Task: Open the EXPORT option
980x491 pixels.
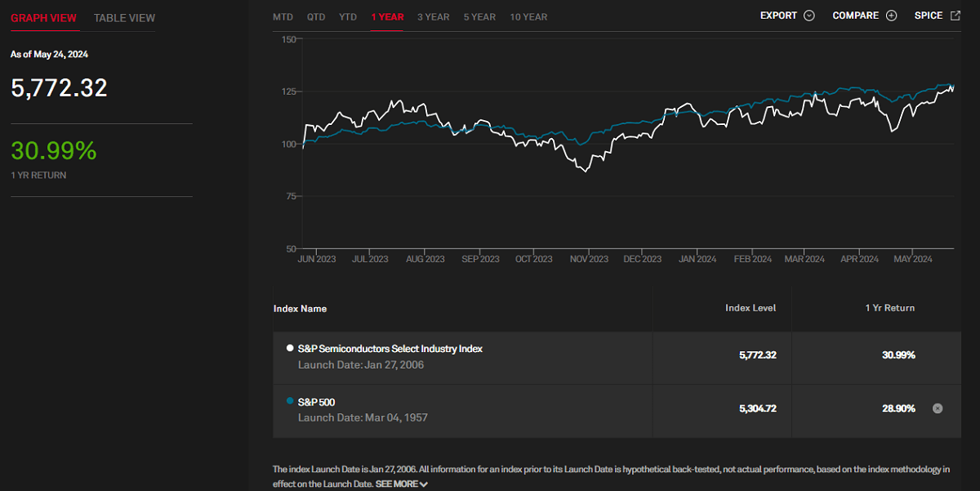Action: click(778, 16)
